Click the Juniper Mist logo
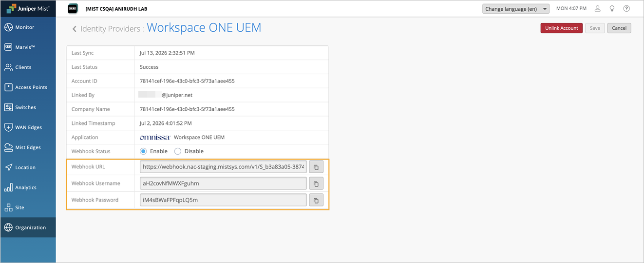Viewport: 644px width, 263px height. pyautogui.click(x=28, y=9)
